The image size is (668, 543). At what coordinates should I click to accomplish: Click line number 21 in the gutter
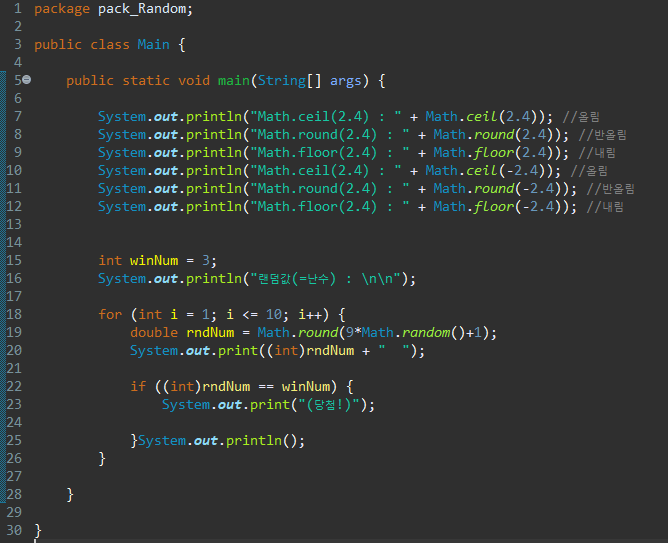click(x=14, y=368)
